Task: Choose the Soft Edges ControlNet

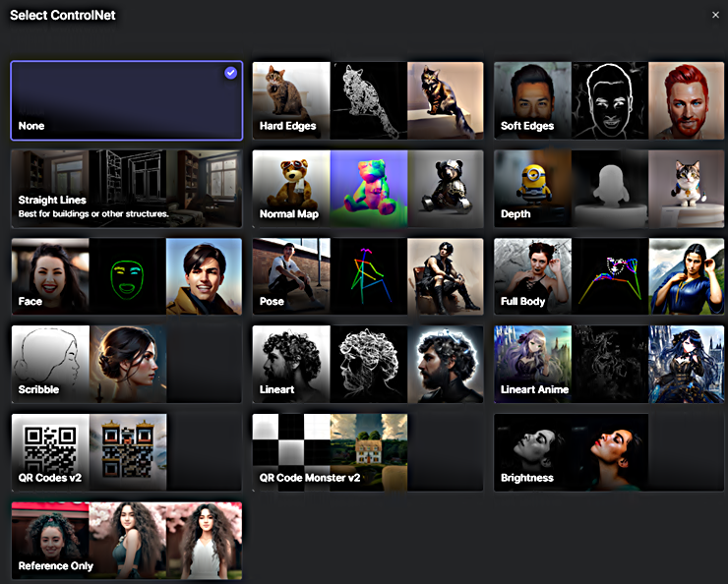Action: click(609, 100)
